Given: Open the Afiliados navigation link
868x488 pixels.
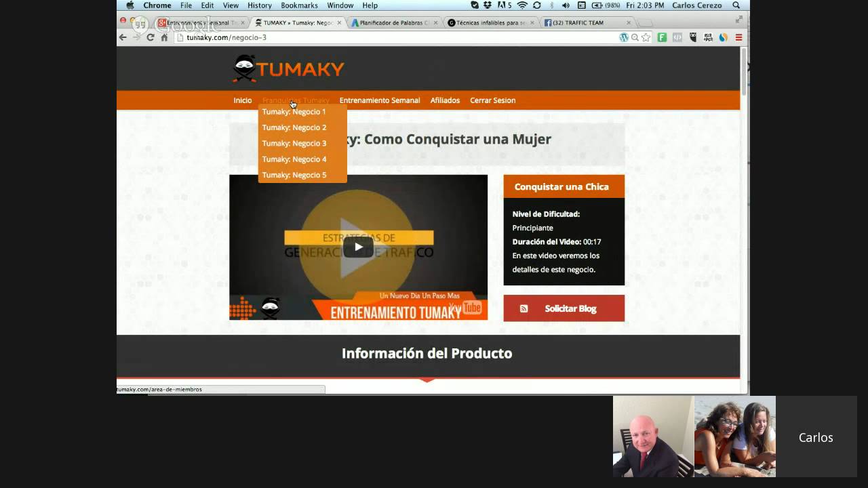Looking at the screenshot, I should tap(445, 100).
